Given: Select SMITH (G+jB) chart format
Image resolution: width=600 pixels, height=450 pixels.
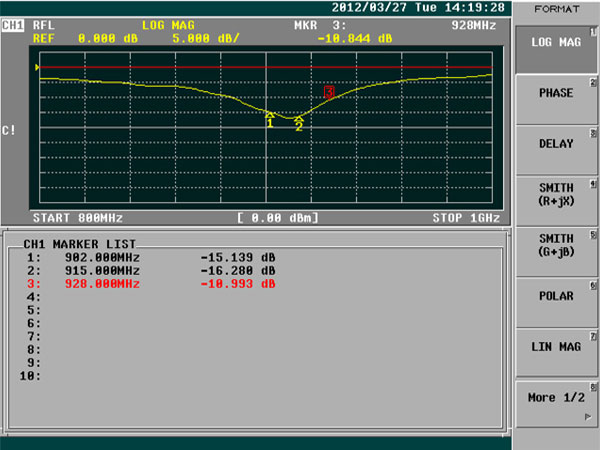Looking at the screenshot, I should [556, 252].
